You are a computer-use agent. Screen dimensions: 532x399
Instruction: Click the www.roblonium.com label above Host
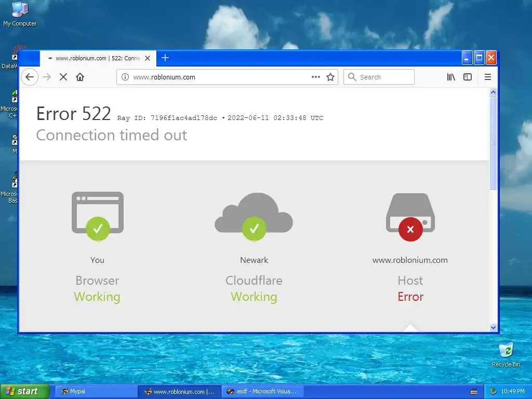pos(410,260)
